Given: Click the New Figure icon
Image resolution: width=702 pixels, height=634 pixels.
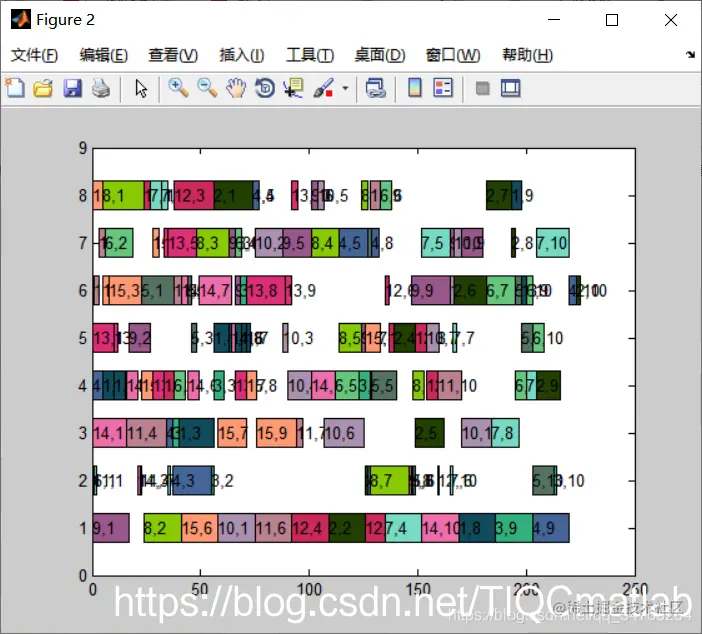Looking at the screenshot, I should point(15,88).
